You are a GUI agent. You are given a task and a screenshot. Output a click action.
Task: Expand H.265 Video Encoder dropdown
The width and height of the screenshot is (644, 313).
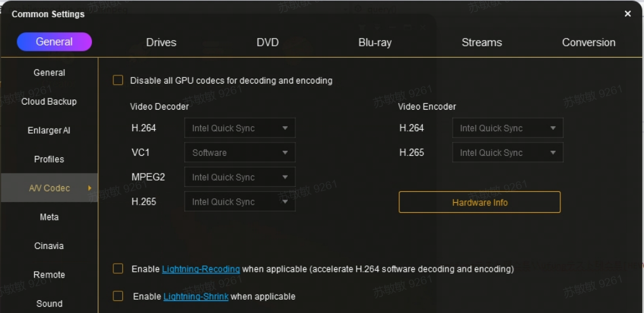pos(507,153)
